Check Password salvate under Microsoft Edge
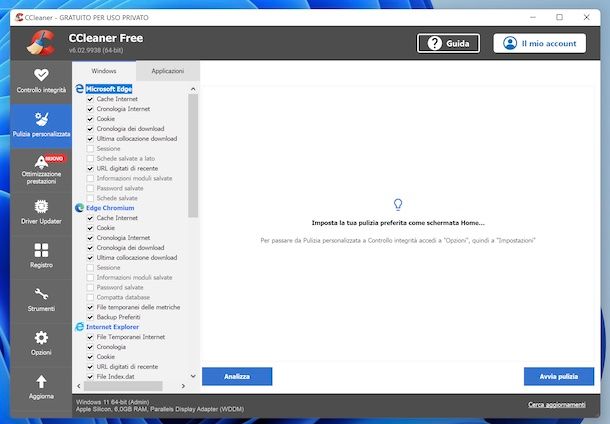Viewport: 610px width, 424px height. 90,188
